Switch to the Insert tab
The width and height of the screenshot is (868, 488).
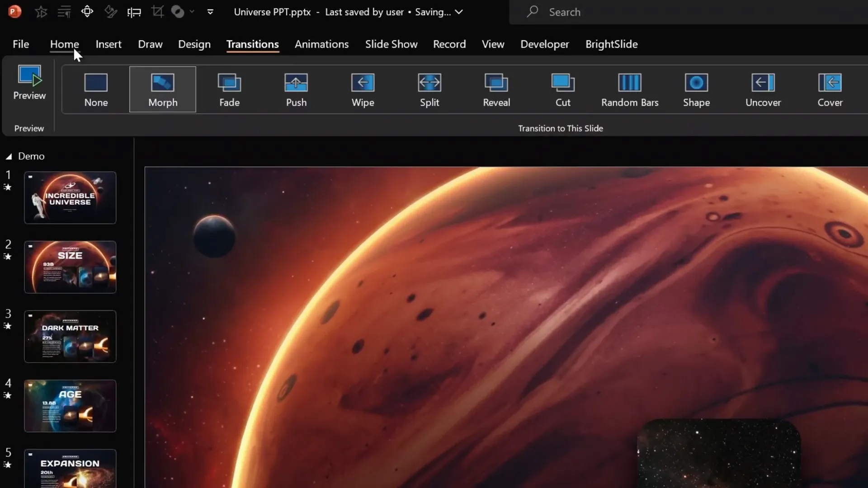[x=108, y=44]
